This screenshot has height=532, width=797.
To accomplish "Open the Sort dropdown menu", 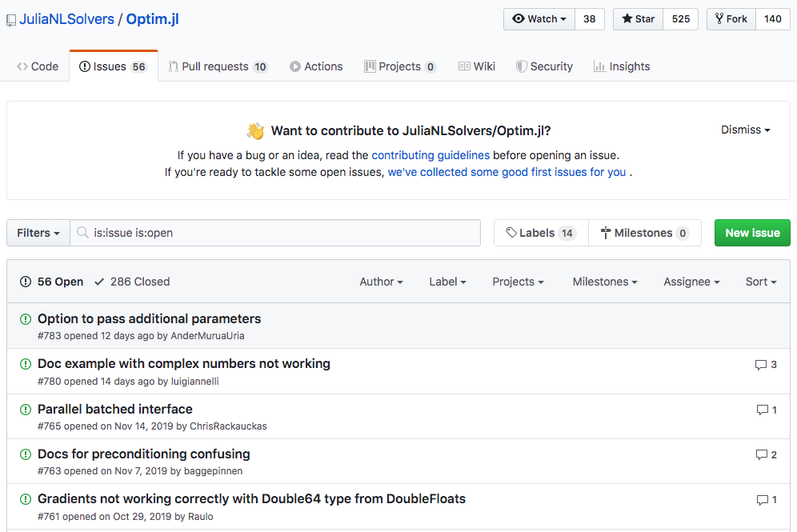I will pyautogui.click(x=761, y=282).
